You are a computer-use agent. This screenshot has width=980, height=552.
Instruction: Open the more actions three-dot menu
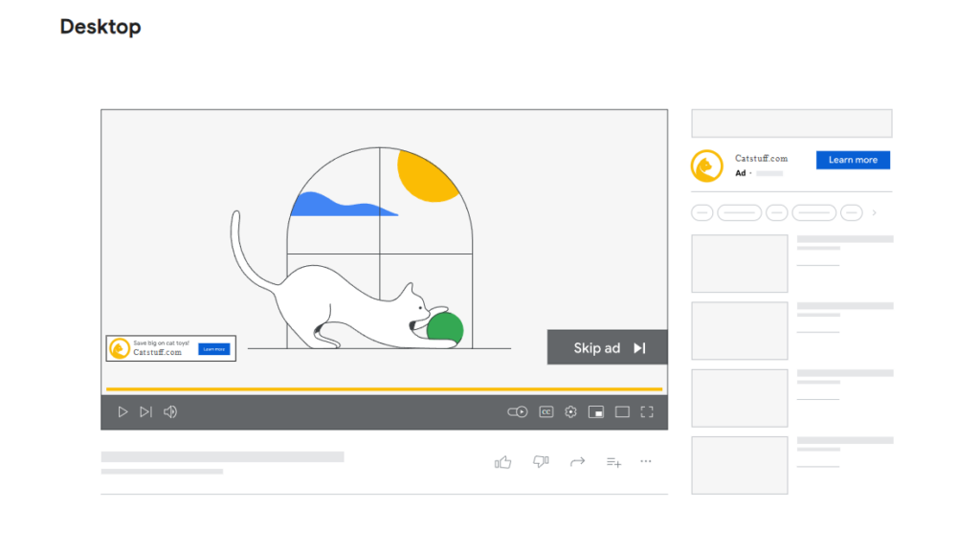pos(646,462)
